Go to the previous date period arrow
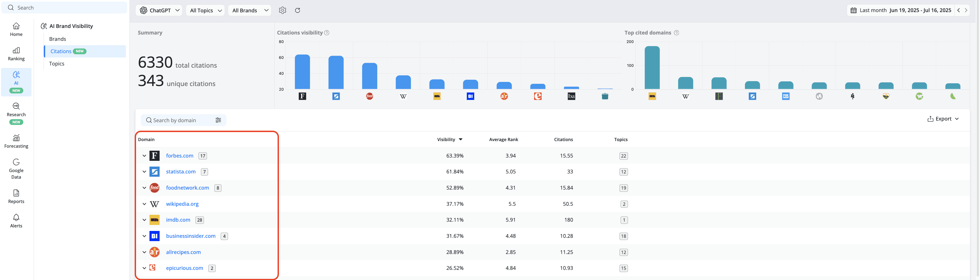 tap(958, 10)
